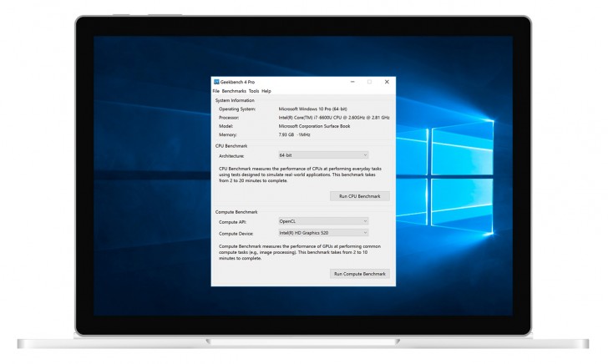The width and height of the screenshot is (608, 364).
Task: Click the 'Geekbench 4 Pro' window title text
Action: (x=238, y=82)
